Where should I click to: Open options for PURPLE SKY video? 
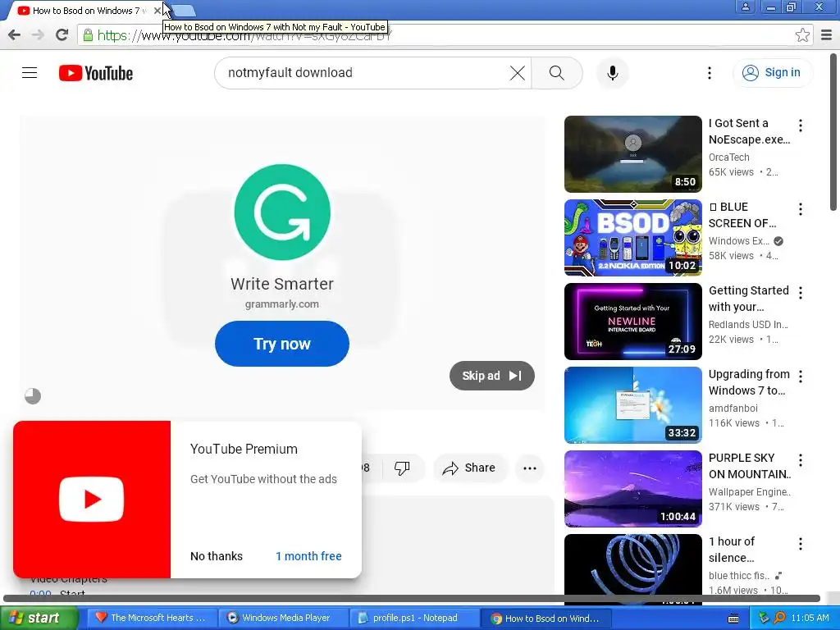tap(801, 459)
